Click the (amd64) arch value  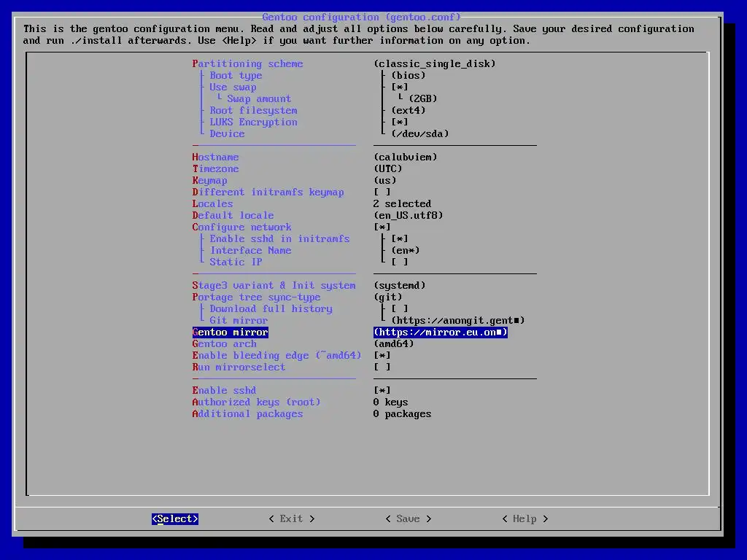[x=393, y=344]
